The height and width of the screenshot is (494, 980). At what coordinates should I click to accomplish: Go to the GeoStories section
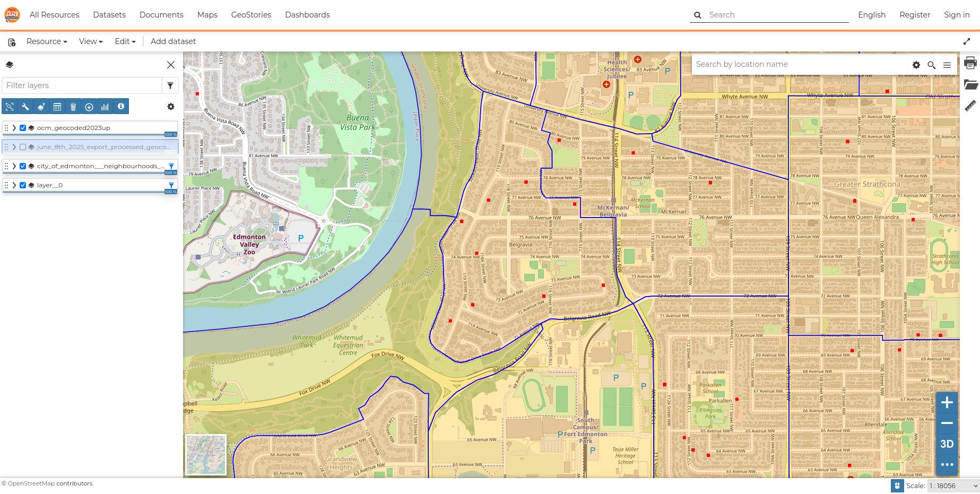[251, 15]
